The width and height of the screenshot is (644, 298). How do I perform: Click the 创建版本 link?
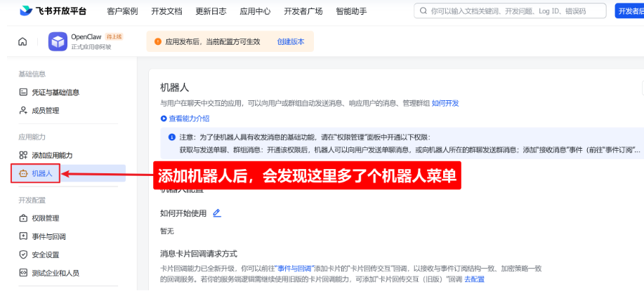[291, 42]
